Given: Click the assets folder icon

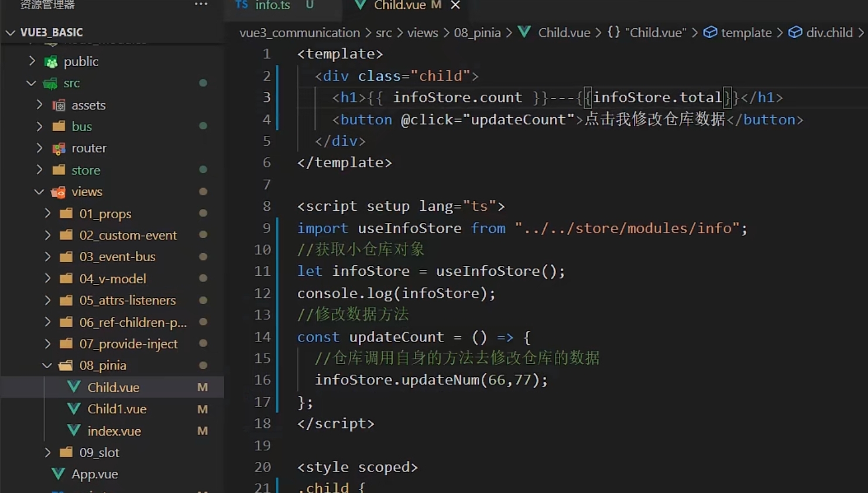Looking at the screenshot, I should 59,105.
